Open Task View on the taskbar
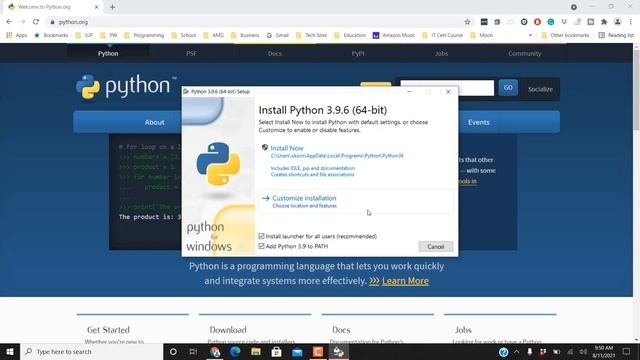Viewport: 640px width, 360px height. coord(193,351)
